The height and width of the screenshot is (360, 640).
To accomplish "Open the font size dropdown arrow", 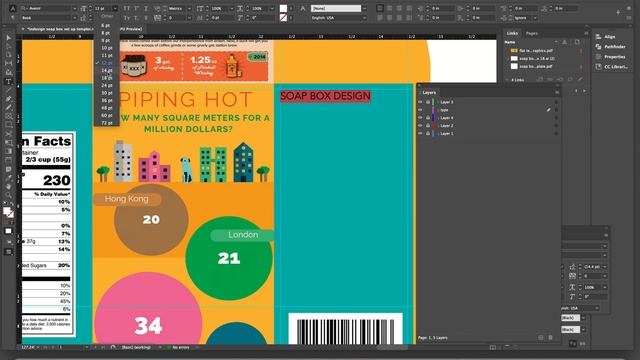I will click(115, 9).
